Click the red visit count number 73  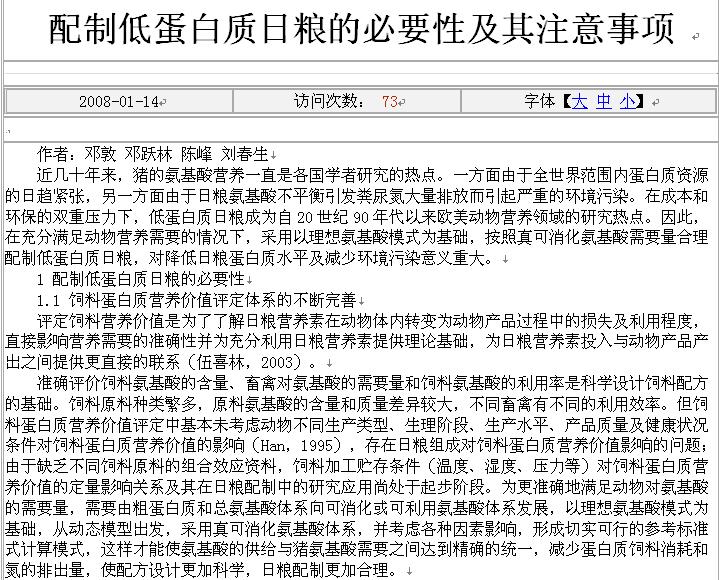click(x=389, y=102)
